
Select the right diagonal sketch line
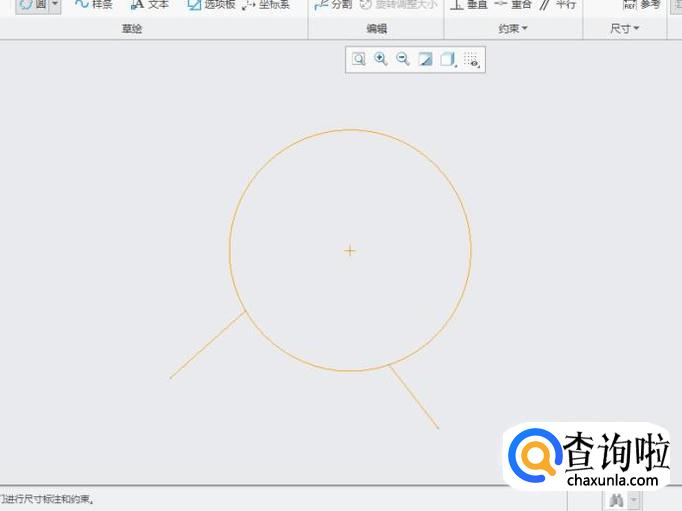(414, 397)
